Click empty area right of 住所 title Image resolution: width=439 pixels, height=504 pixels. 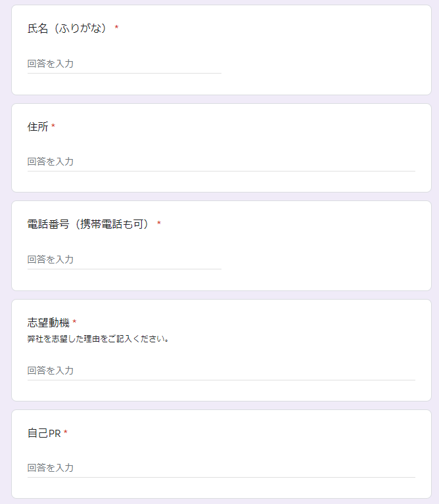237,127
